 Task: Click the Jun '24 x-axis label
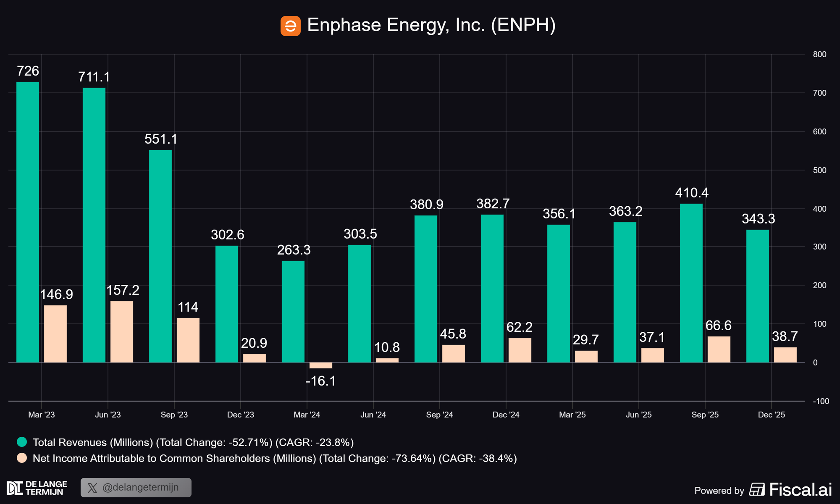(373, 415)
